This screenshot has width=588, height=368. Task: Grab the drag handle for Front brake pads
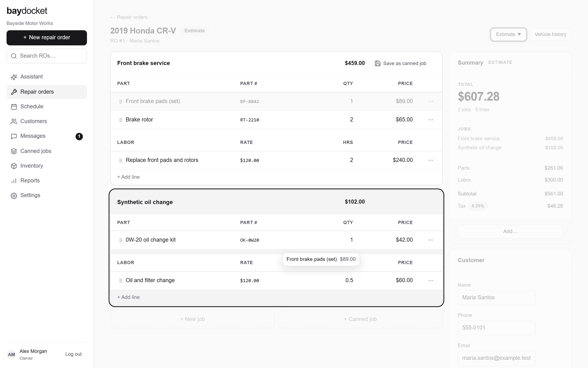pos(120,101)
